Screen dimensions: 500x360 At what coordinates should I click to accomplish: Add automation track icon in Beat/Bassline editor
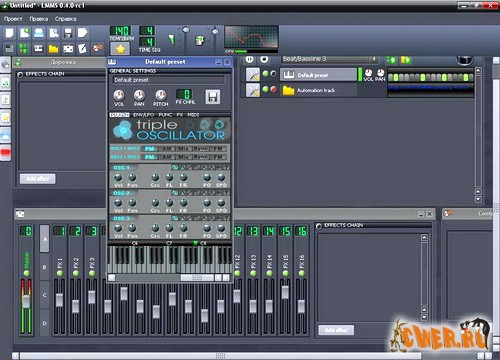click(406, 60)
